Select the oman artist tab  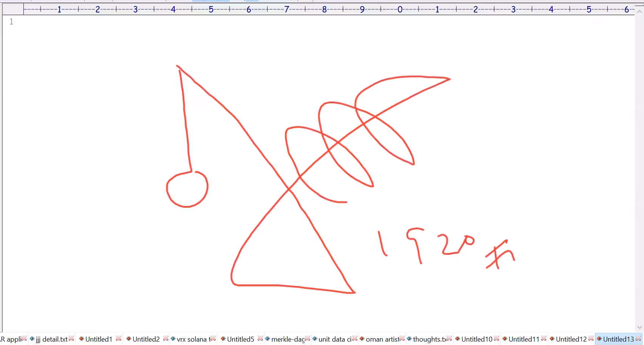[x=382, y=339]
